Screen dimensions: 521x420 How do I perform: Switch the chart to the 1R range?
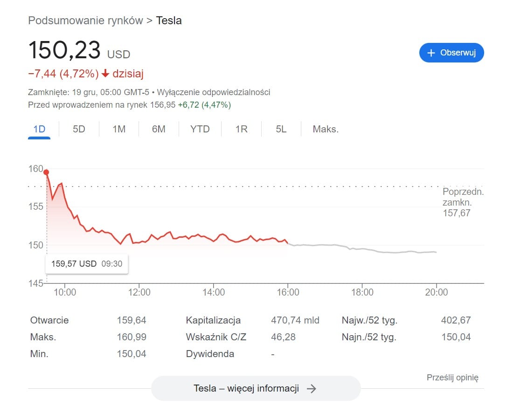(241, 129)
